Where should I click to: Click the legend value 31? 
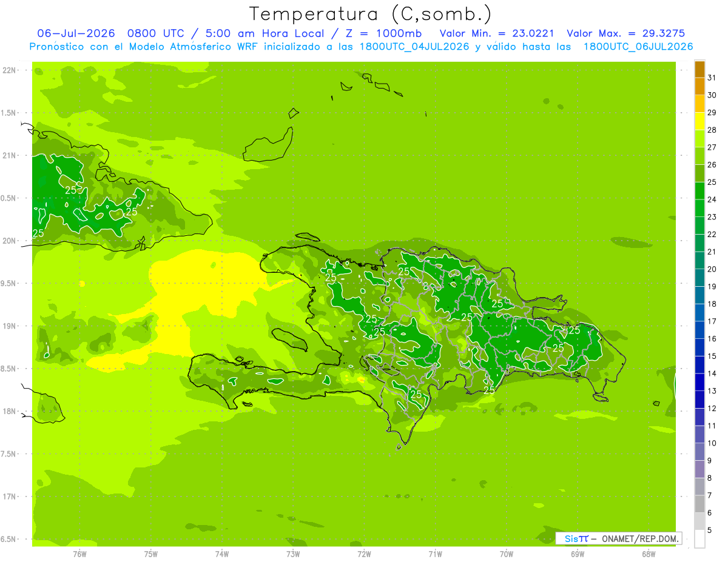[712, 78]
